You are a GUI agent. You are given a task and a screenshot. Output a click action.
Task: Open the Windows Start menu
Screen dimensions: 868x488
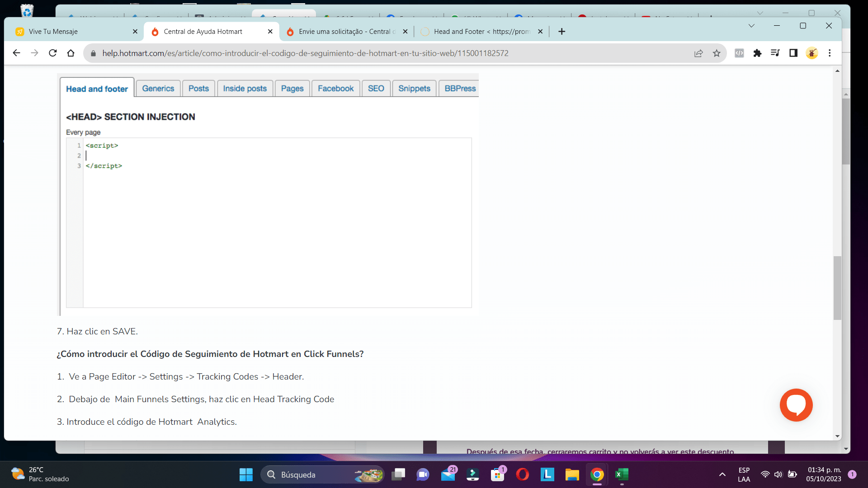coord(246,474)
